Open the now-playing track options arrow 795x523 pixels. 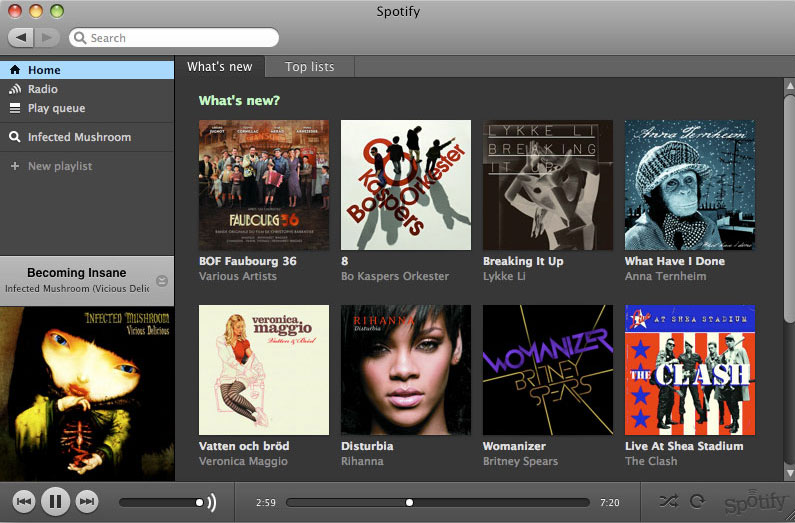162,281
